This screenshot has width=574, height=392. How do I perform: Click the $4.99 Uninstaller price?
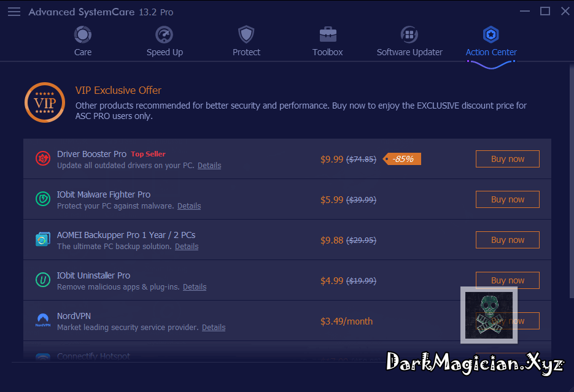[x=332, y=281]
